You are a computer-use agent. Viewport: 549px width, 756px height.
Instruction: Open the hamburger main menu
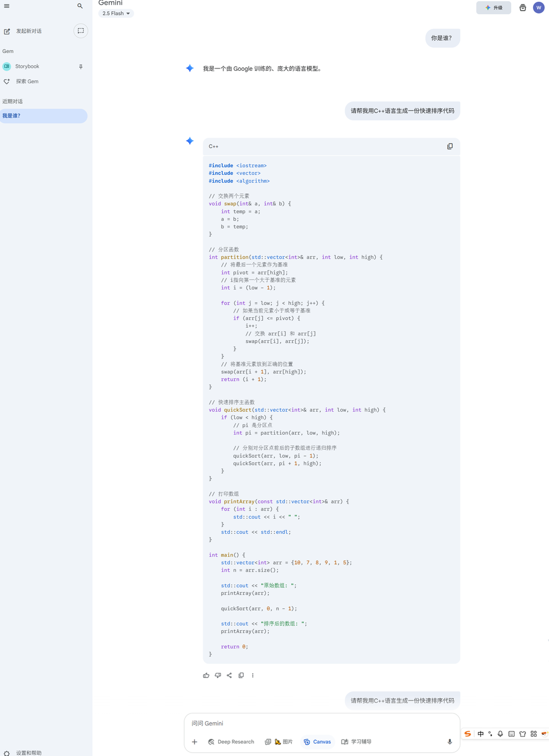7,6
